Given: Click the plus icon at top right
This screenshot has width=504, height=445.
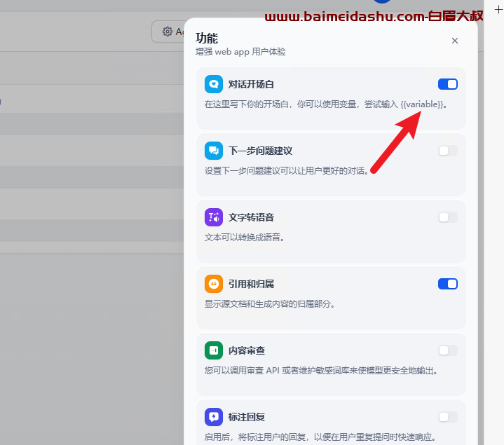Looking at the screenshot, I should (498, 10).
